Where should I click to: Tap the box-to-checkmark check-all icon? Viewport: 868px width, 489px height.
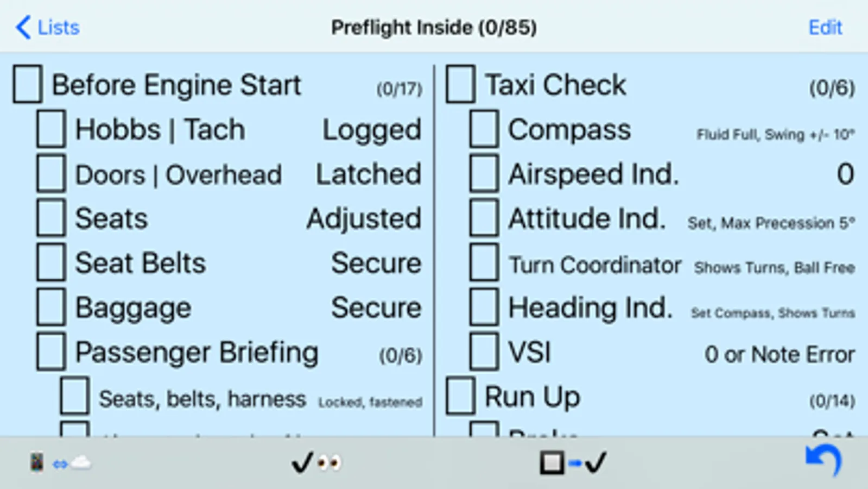573,463
